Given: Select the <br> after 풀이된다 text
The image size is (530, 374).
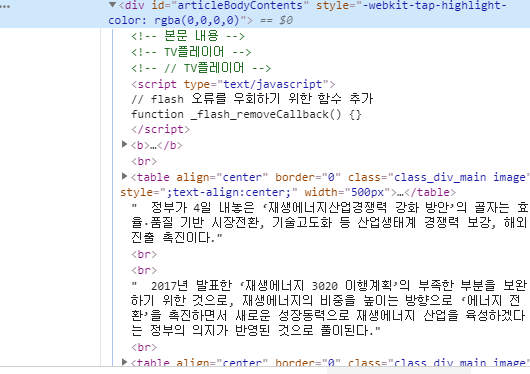Looking at the screenshot, I should point(144,347).
